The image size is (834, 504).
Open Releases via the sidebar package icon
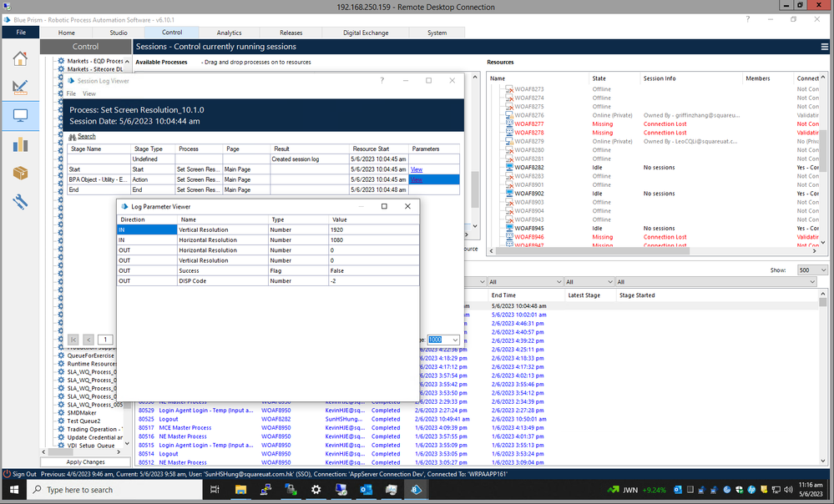[20, 174]
